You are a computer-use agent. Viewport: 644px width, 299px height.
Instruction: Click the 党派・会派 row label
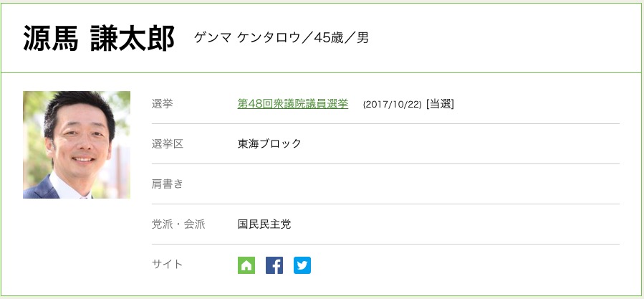point(178,224)
